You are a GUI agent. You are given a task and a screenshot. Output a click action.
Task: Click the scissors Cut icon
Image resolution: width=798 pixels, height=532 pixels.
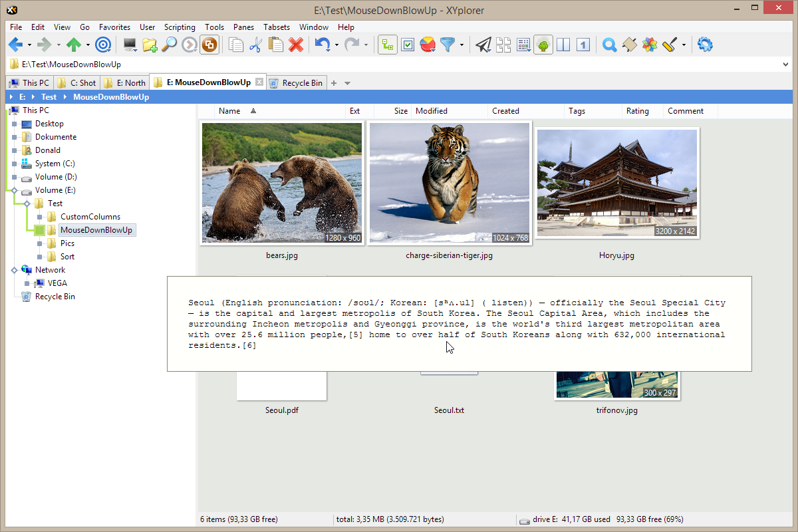tap(255, 45)
